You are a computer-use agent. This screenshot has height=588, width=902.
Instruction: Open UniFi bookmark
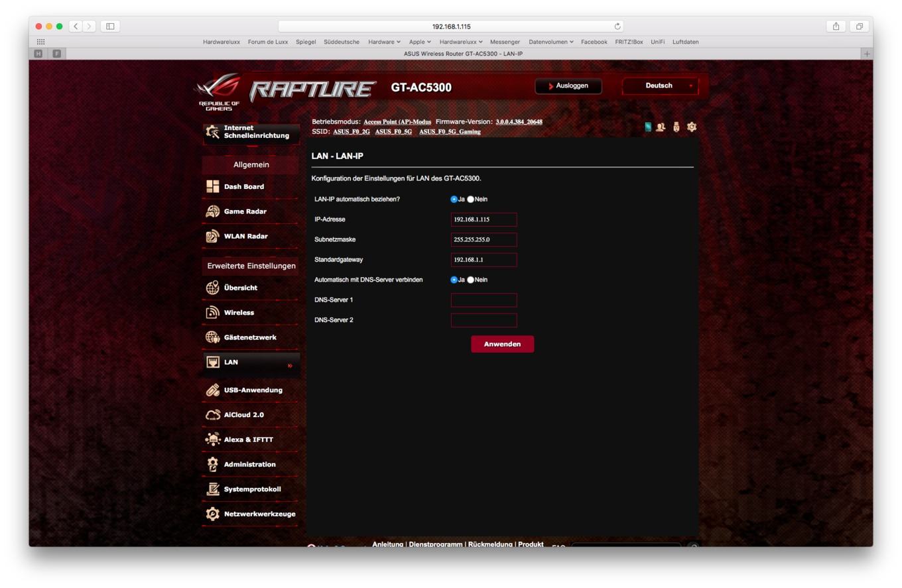[x=657, y=42]
